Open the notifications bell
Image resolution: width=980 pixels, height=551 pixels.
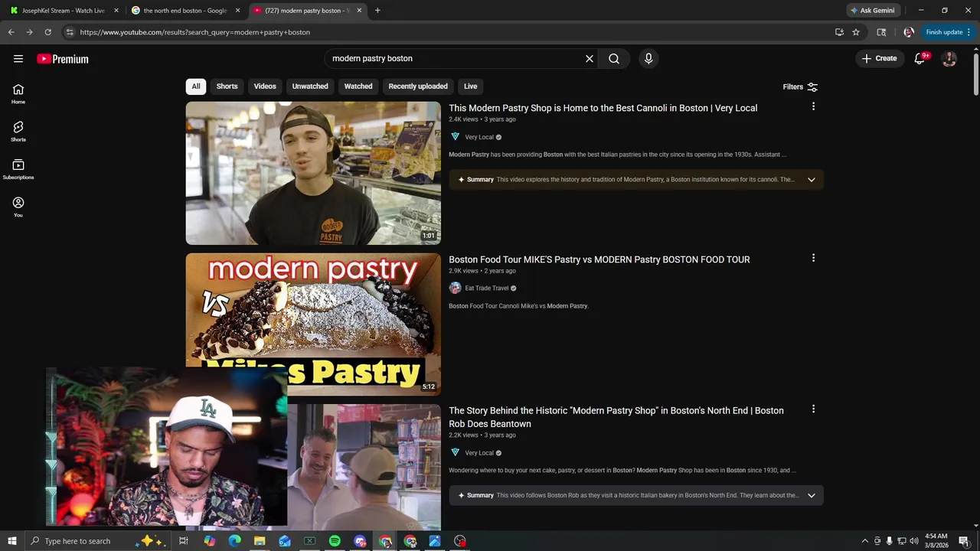[920, 58]
